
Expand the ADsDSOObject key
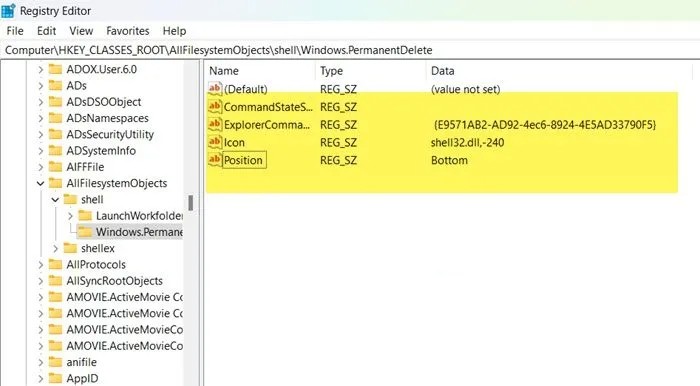tap(40, 102)
